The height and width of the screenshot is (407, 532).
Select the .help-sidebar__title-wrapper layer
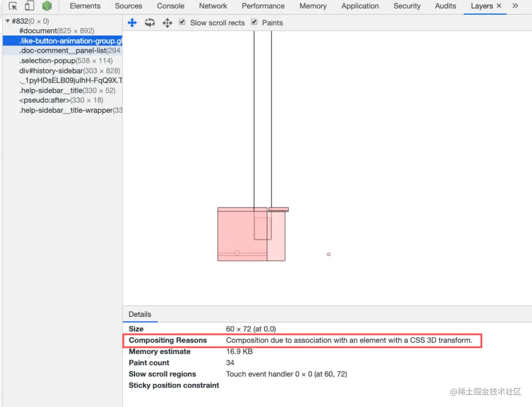coord(62,110)
